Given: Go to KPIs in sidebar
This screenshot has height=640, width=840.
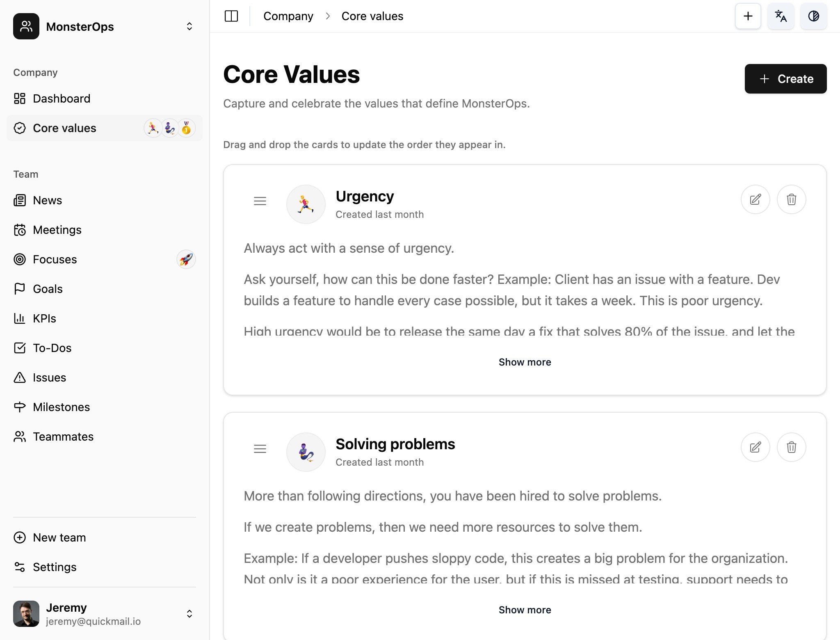Looking at the screenshot, I should 44,318.
